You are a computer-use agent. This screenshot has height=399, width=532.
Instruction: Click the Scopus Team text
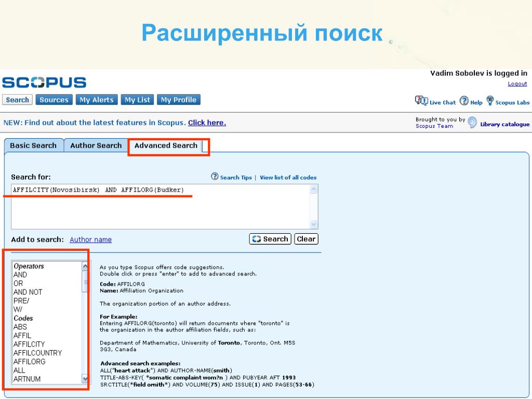coord(434,126)
